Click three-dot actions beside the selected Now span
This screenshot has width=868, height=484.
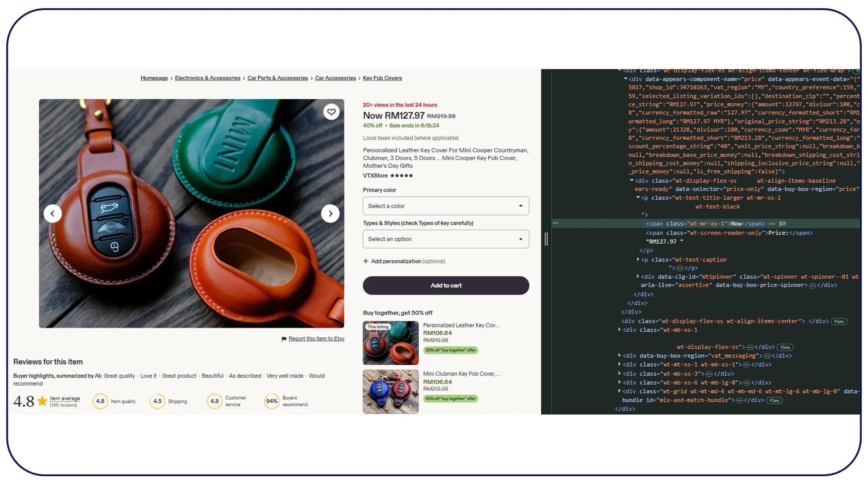click(556, 223)
